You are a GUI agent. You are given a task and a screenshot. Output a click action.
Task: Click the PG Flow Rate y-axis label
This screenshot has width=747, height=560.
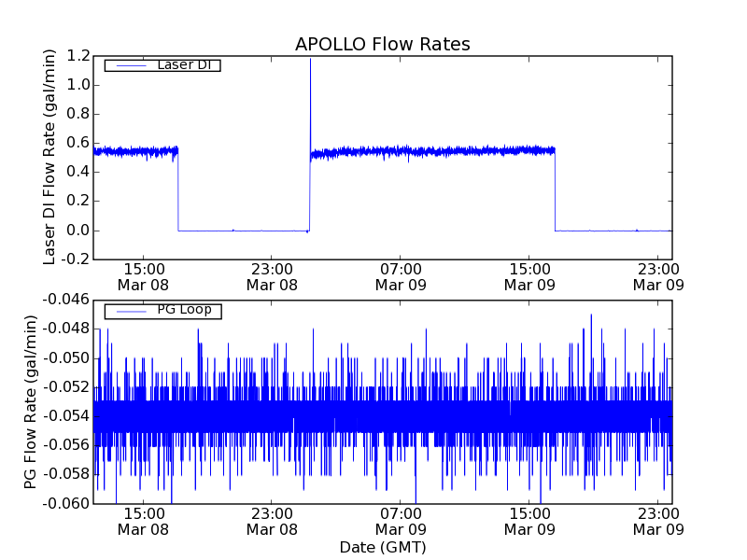pos(32,401)
